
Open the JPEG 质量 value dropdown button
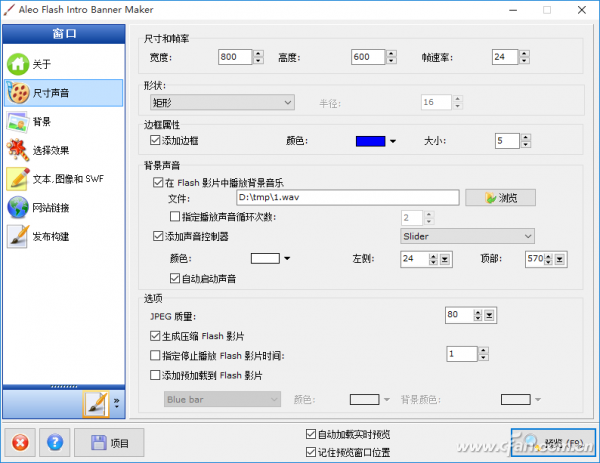pyautogui.click(x=489, y=315)
